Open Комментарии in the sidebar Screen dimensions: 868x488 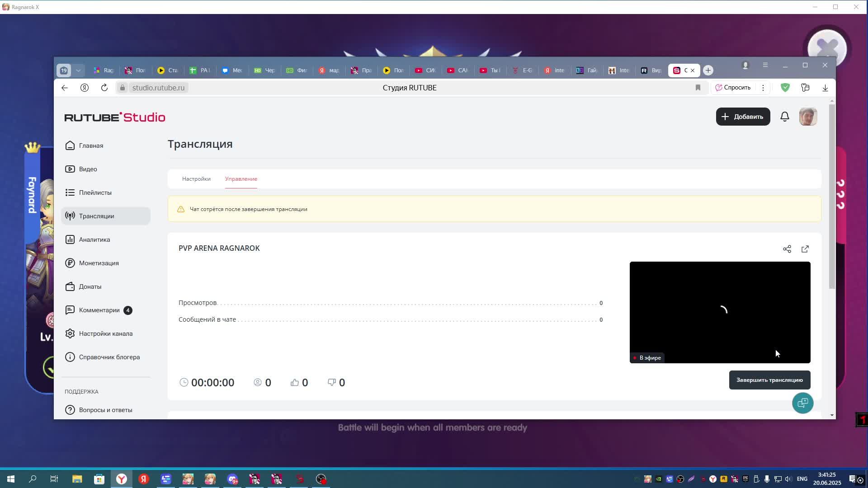coord(99,310)
